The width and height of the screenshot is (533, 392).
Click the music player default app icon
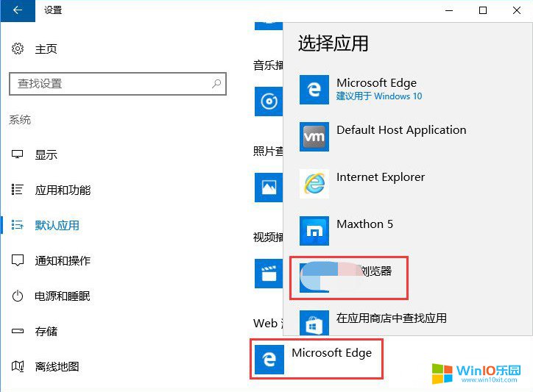point(269,101)
